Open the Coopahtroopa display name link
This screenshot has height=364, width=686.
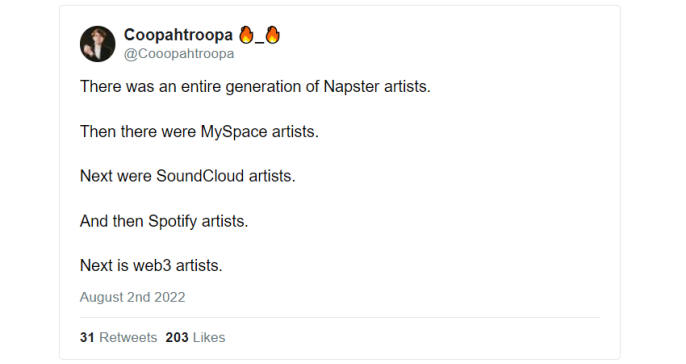coord(178,35)
